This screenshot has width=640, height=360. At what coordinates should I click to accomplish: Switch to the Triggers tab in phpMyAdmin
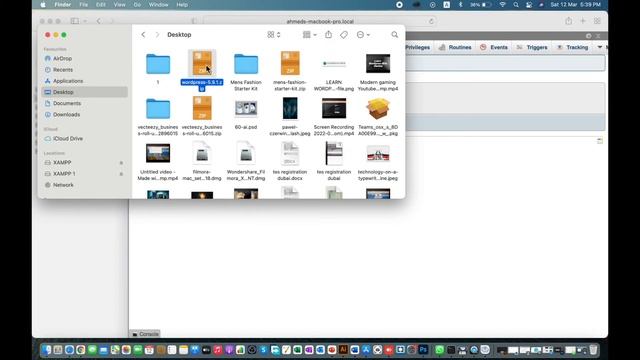[532, 47]
